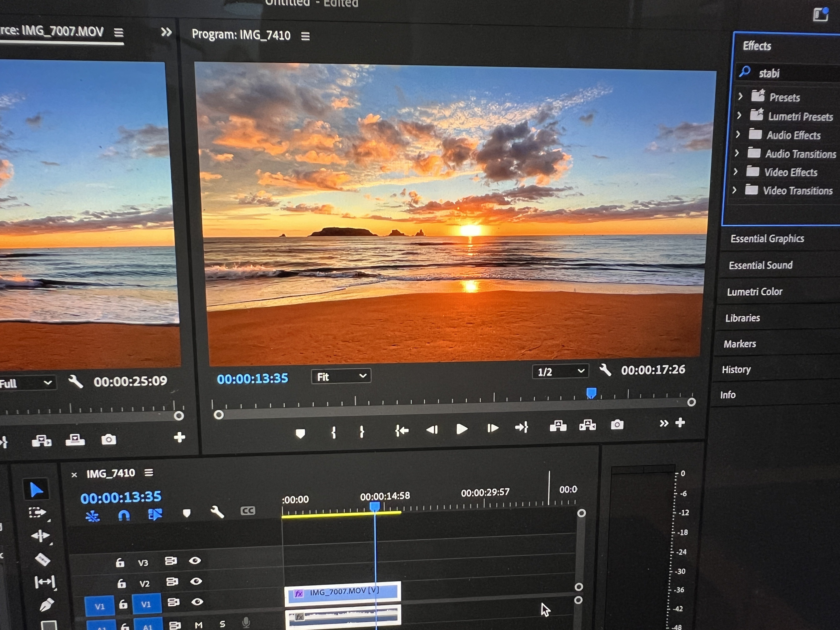The image size is (840, 630).
Task: Show hidden Source panel tabs chevrons
Action: (166, 32)
